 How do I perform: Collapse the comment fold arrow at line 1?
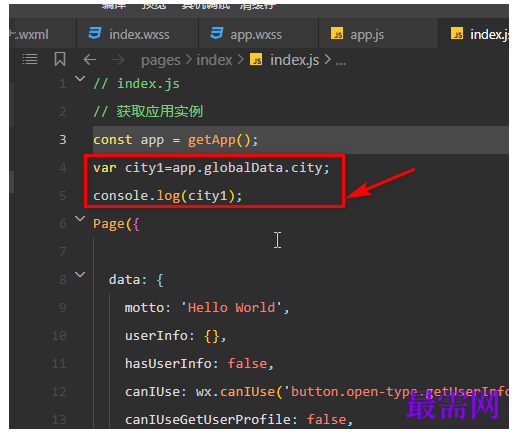pyautogui.click(x=80, y=79)
